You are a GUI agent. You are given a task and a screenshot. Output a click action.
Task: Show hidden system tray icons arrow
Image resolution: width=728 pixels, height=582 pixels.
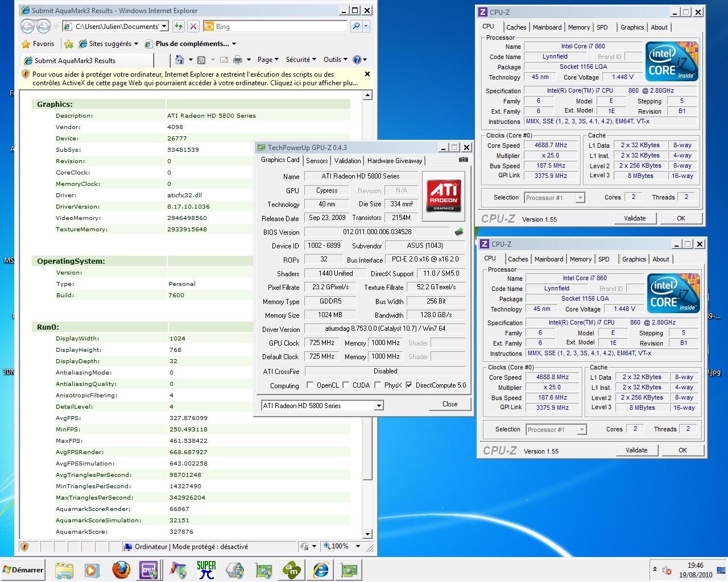pyautogui.click(x=655, y=569)
